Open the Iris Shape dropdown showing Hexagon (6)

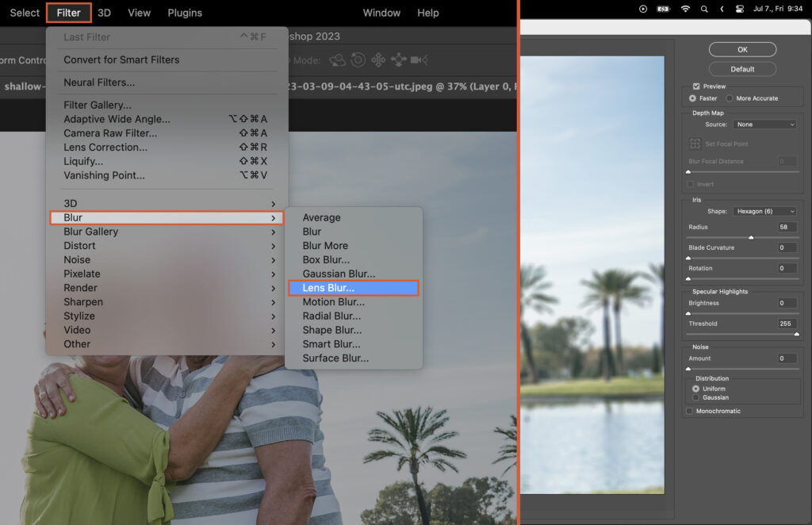pyautogui.click(x=764, y=211)
